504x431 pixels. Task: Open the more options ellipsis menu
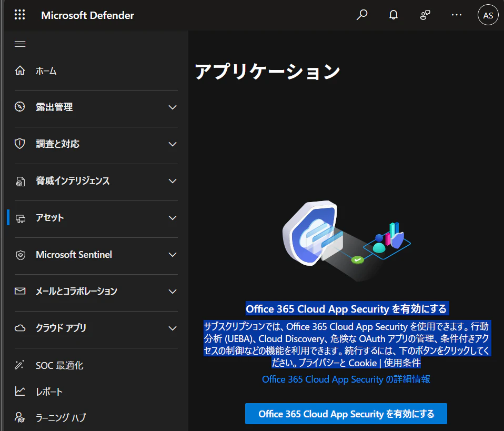457,15
